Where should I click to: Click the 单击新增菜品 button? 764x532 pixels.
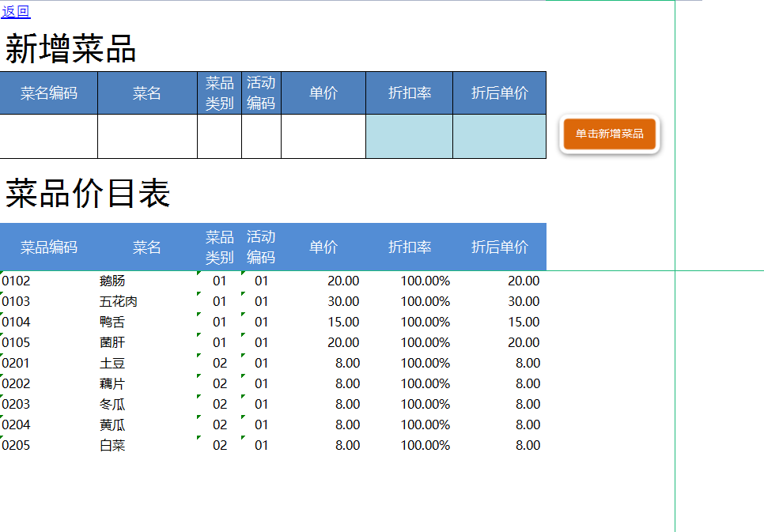tap(610, 134)
